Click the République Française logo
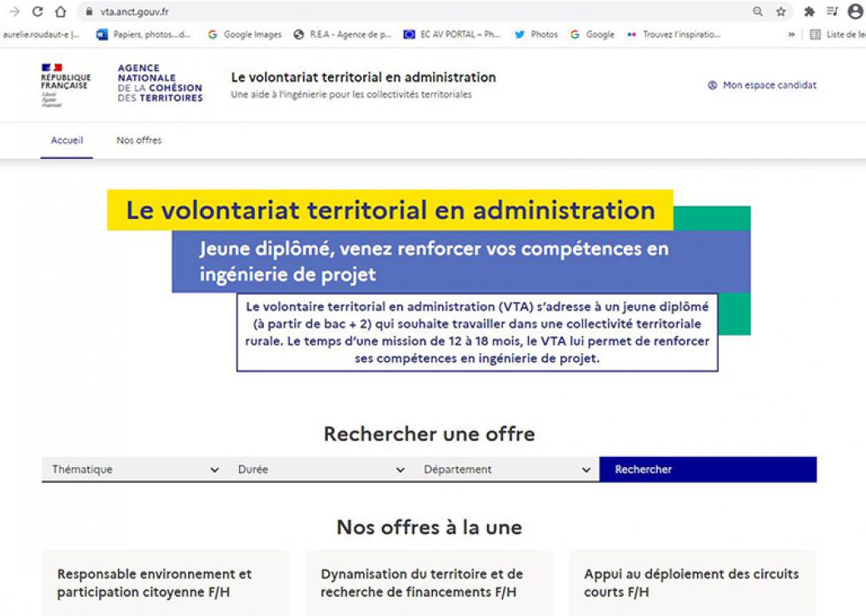This screenshot has height=616, width=866. [x=65, y=85]
